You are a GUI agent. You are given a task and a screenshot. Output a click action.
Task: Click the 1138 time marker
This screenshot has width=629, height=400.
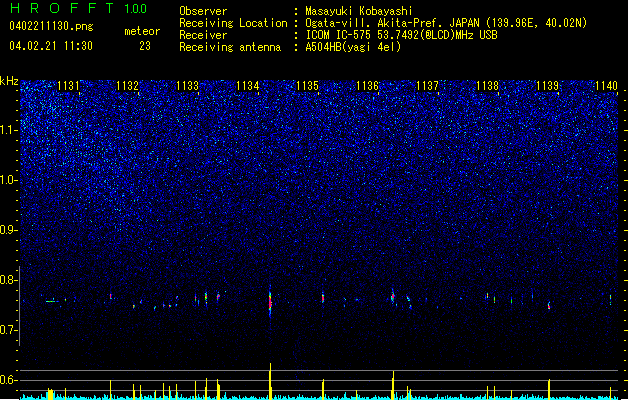(x=487, y=86)
